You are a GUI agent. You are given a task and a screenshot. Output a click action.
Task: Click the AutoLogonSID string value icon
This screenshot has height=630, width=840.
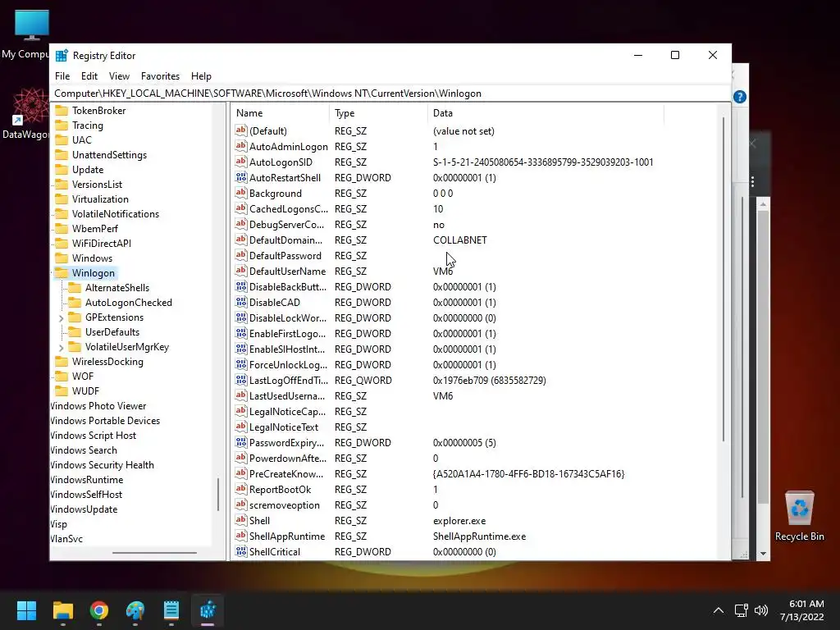(241, 162)
